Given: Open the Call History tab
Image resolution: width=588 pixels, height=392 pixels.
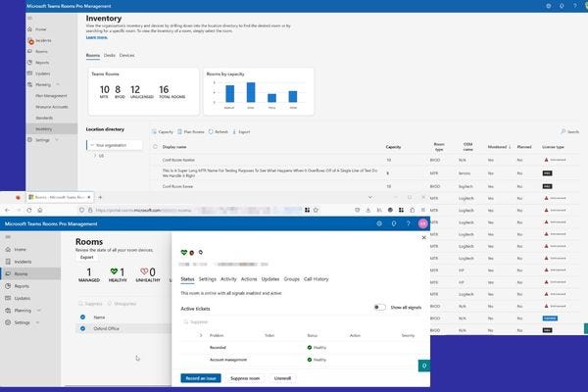Looking at the screenshot, I should [x=317, y=279].
